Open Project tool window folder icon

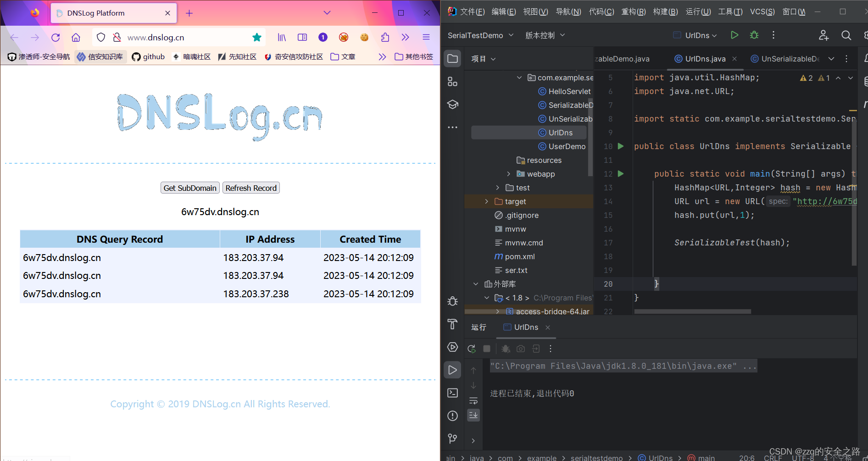(453, 59)
